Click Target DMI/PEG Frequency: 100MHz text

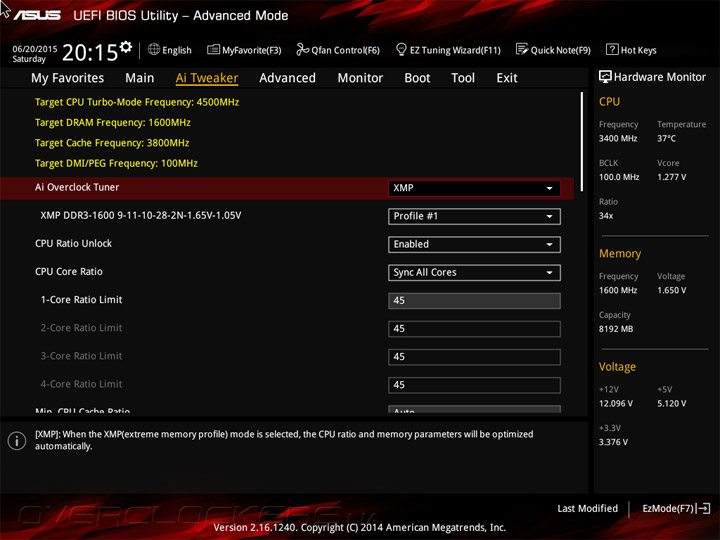116,163
